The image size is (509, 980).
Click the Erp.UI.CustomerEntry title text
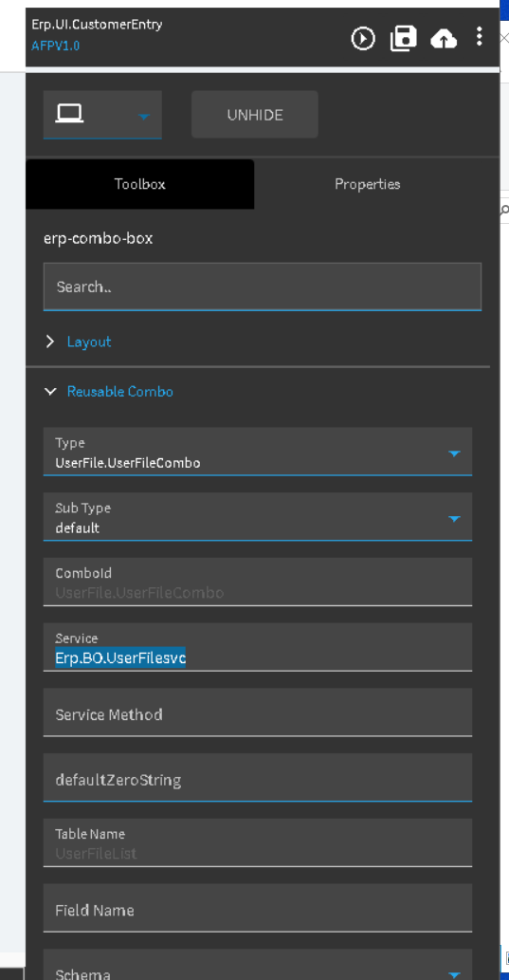(x=97, y=25)
